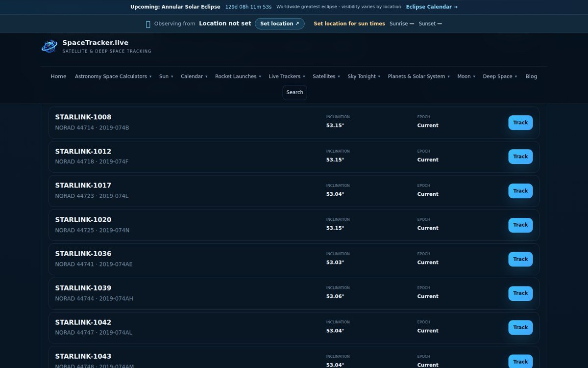Click the Set location button
This screenshot has width=588, height=368.
pyautogui.click(x=279, y=24)
